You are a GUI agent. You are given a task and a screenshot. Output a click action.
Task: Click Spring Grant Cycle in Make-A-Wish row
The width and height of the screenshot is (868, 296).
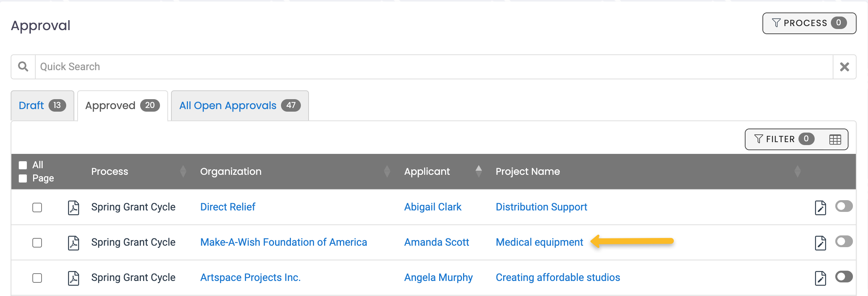click(133, 242)
